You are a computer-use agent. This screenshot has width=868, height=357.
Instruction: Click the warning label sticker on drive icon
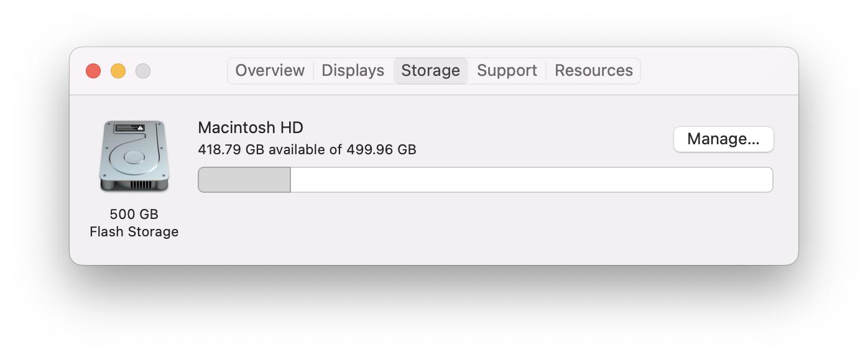point(130,128)
